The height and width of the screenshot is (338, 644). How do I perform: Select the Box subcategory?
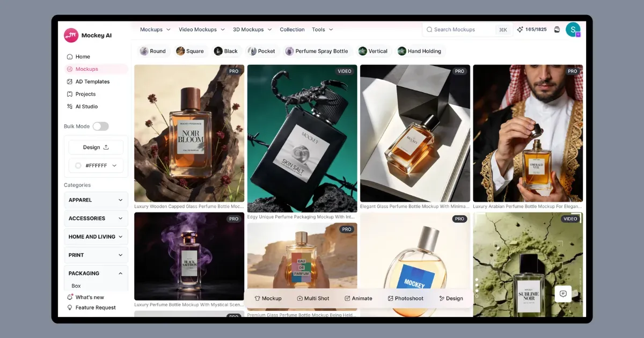[x=76, y=286]
